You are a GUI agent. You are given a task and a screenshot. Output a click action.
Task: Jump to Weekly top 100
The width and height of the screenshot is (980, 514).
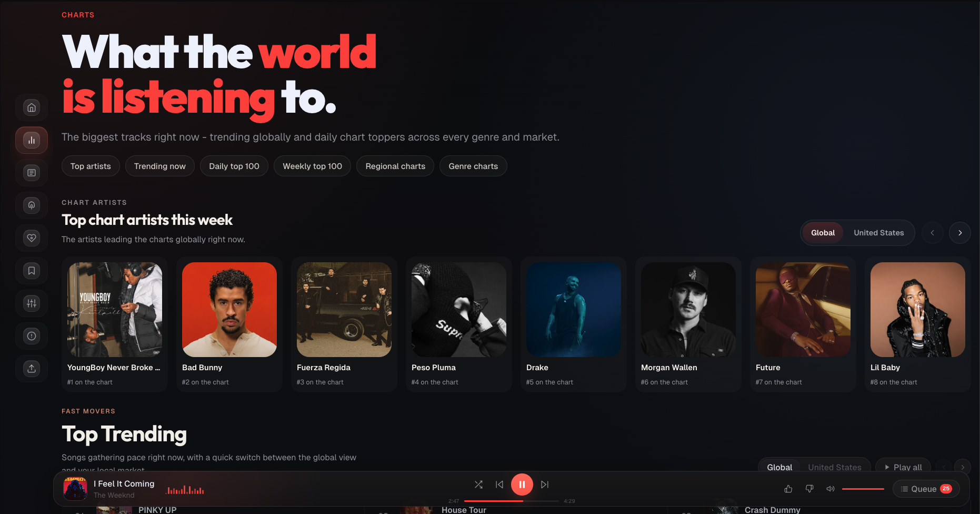click(312, 166)
